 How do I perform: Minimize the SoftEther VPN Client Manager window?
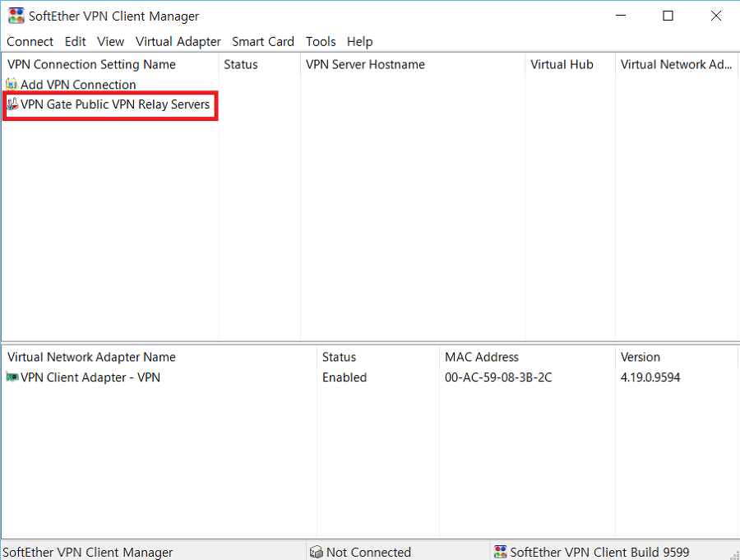coord(621,16)
